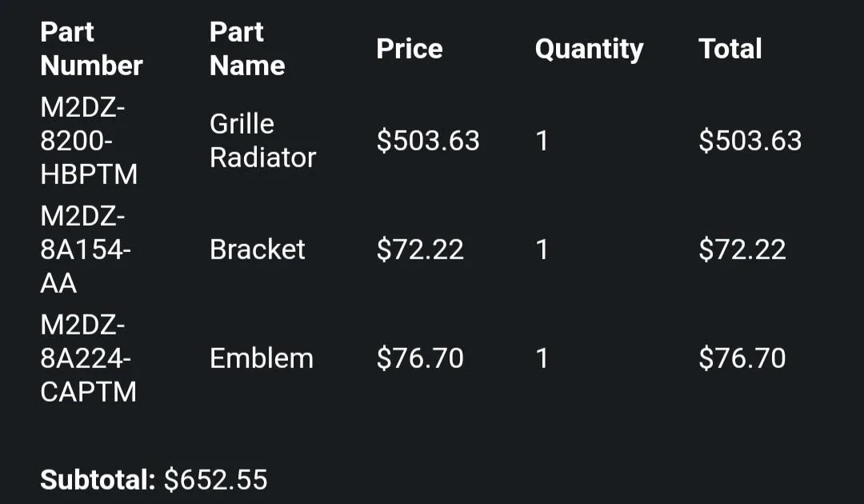Select part number M2DZ-8A224-CAPTM
The width and height of the screenshot is (864, 504).
tap(88, 358)
